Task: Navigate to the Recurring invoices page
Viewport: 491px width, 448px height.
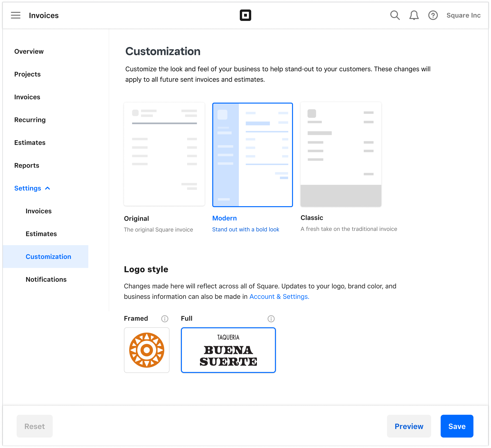Action: click(x=30, y=120)
